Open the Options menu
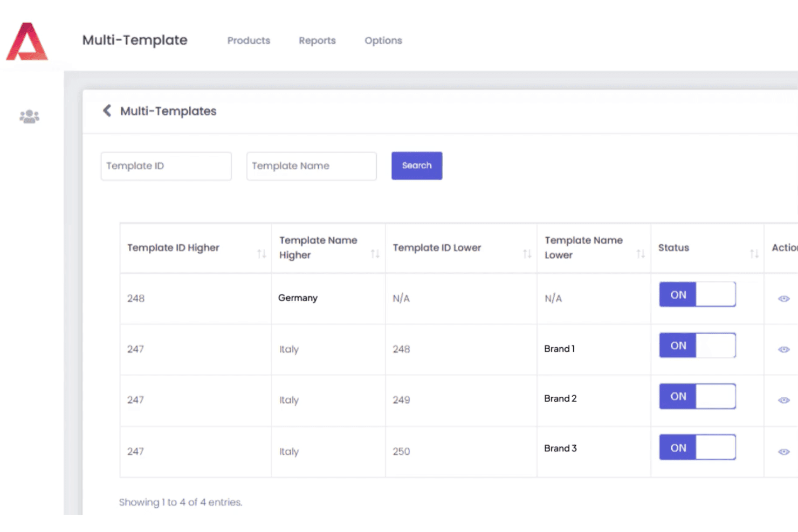Screen dimensions: 798x532 coord(383,40)
